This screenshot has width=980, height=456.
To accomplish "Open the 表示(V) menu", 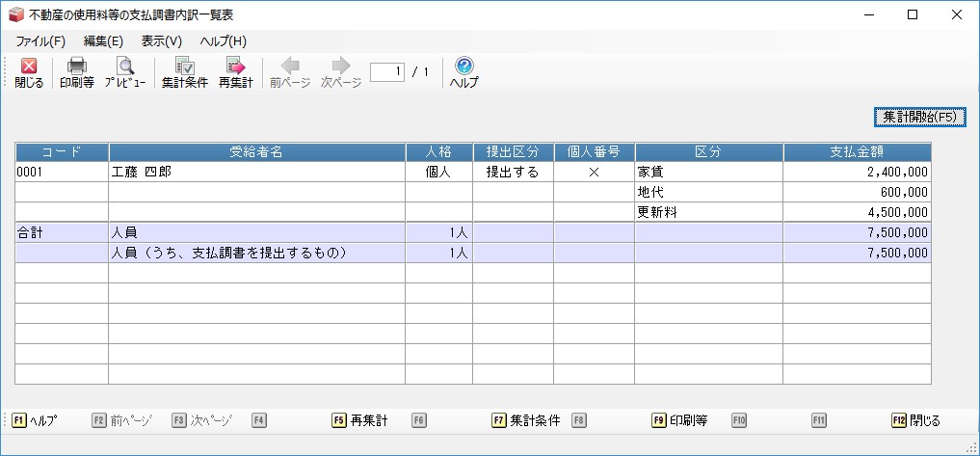I will point(161,40).
